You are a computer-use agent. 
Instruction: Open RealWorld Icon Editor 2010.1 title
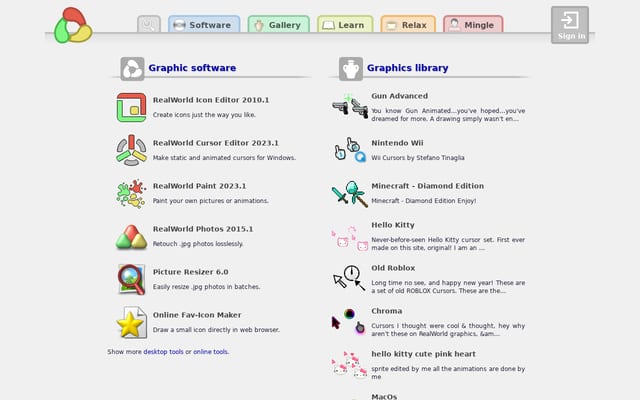click(211, 100)
